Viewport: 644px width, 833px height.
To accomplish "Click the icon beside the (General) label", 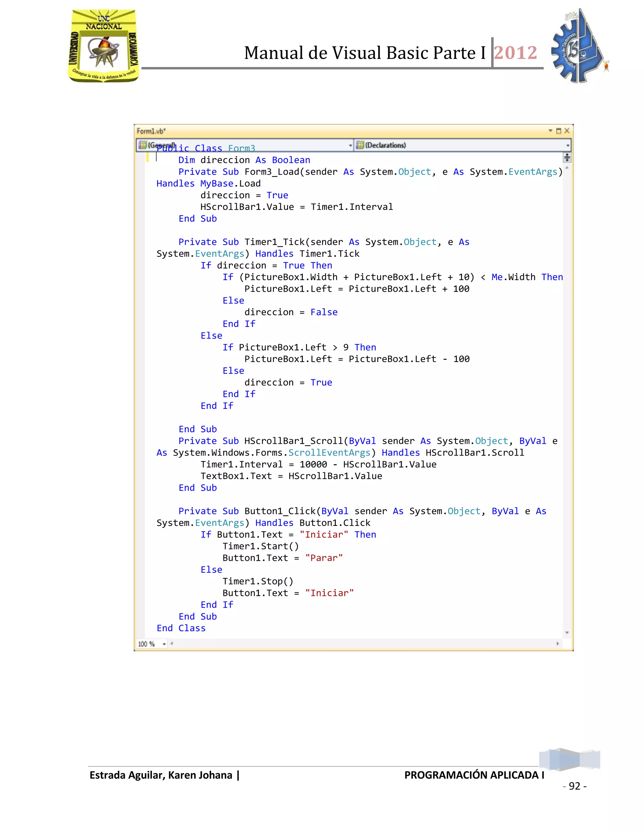I will 143,145.
